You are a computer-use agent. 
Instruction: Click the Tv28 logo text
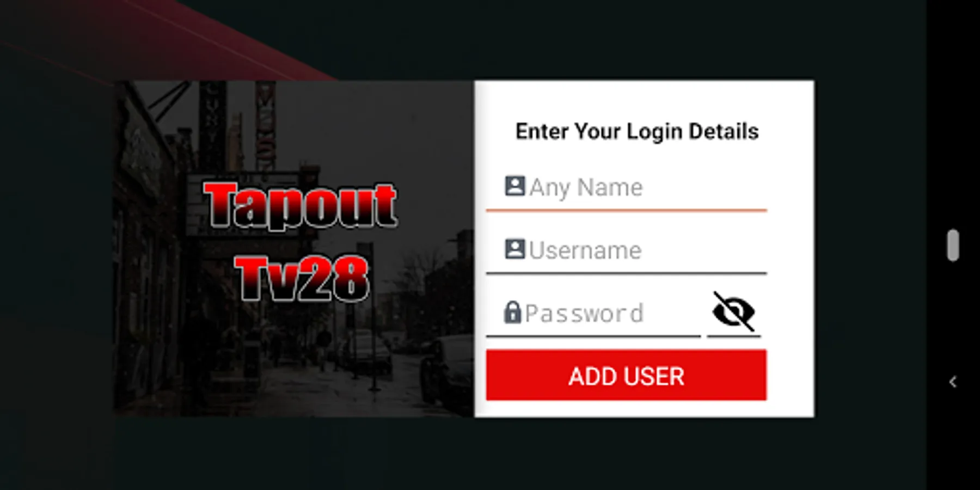302,278
